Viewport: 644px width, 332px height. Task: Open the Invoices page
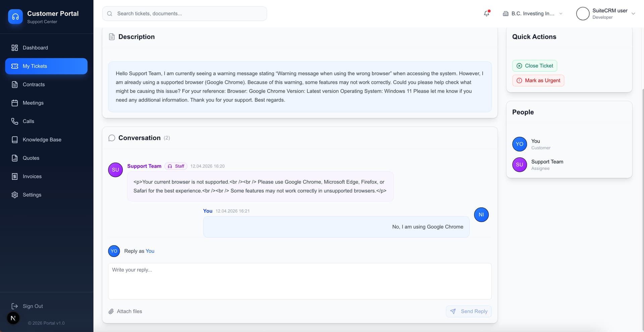tap(32, 176)
